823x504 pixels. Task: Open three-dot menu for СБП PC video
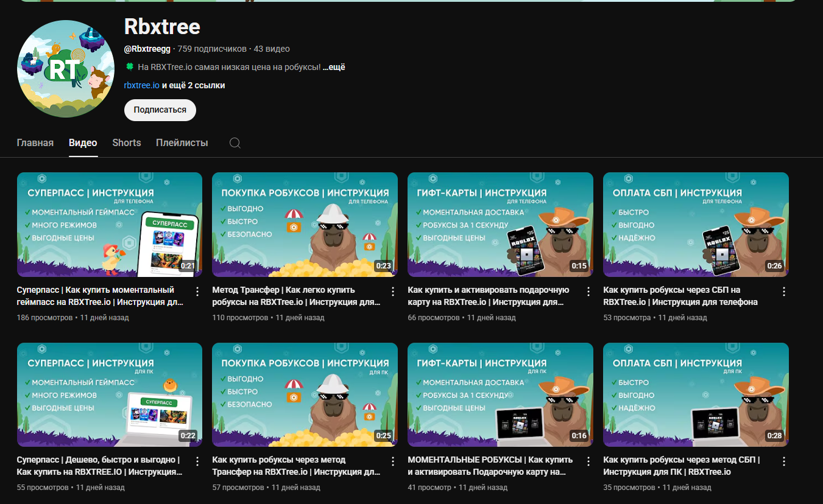[x=784, y=461]
